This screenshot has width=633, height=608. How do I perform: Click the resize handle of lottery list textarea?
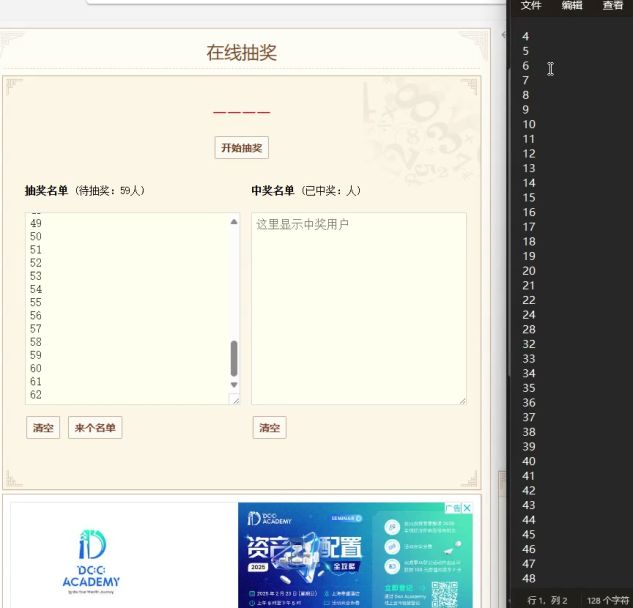point(234,399)
